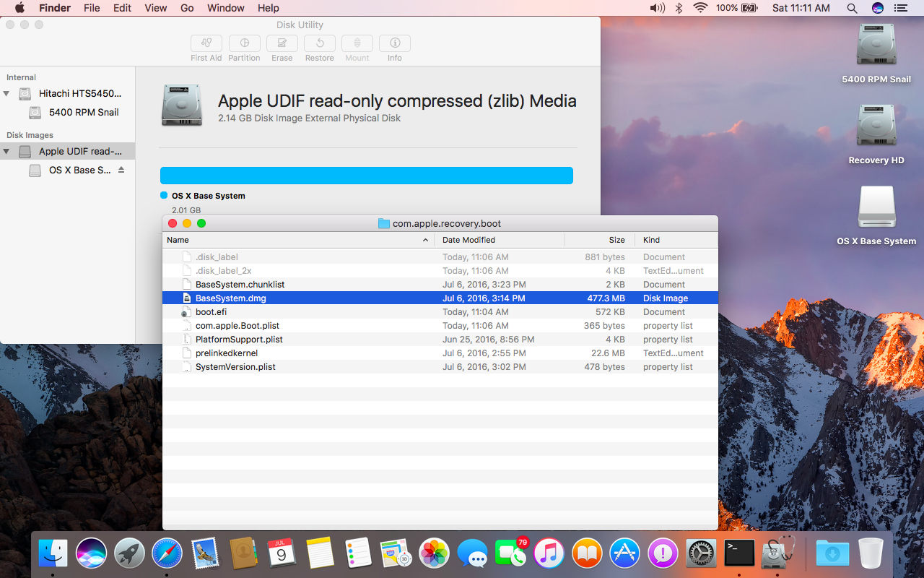The height and width of the screenshot is (578, 924).
Task: Select com.apple.Boot.plist file
Action: pos(440,326)
